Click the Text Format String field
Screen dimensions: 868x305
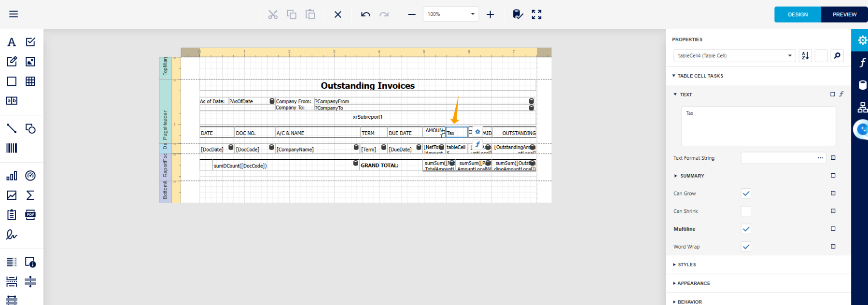click(x=777, y=158)
